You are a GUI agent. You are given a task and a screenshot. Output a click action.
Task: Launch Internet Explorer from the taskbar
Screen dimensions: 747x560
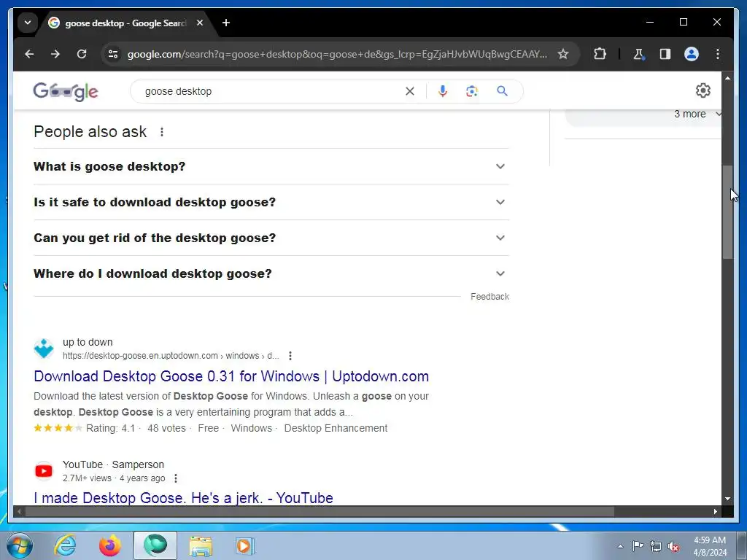(65, 545)
